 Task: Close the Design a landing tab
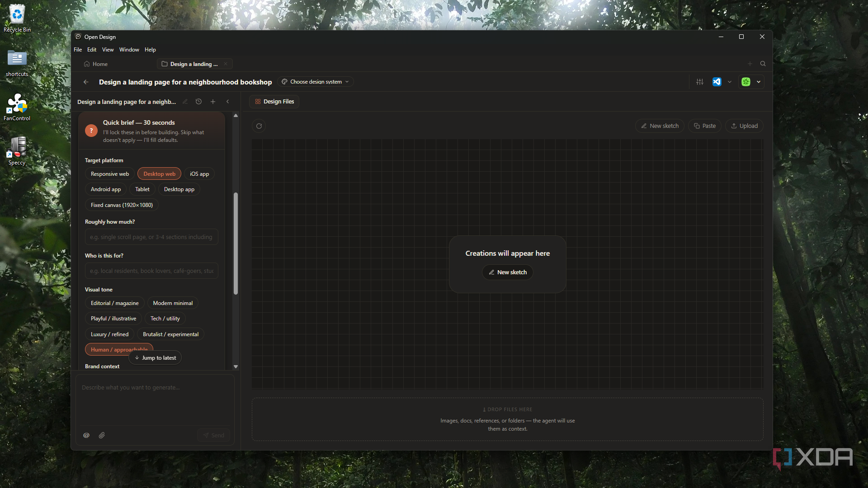[x=226, y=64]
